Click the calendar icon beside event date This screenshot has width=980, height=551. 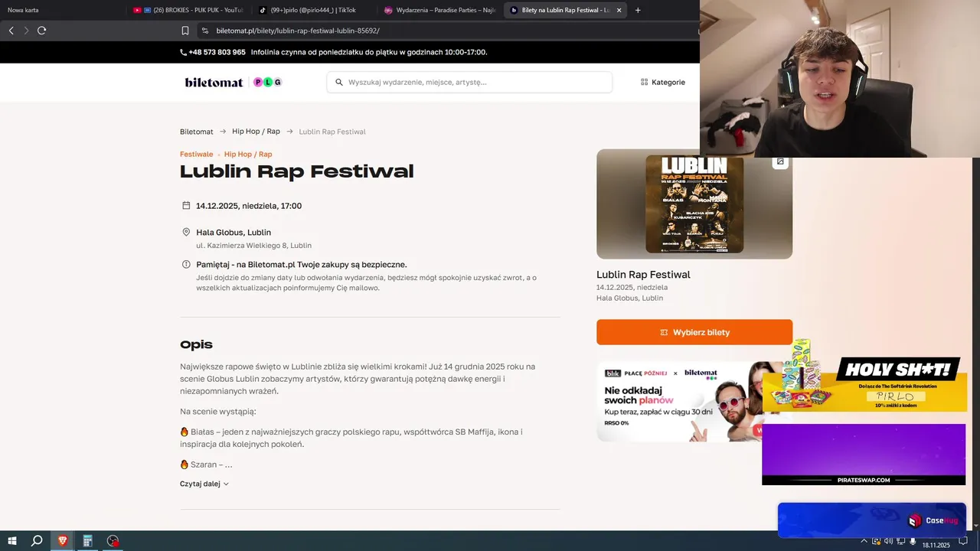186,205
